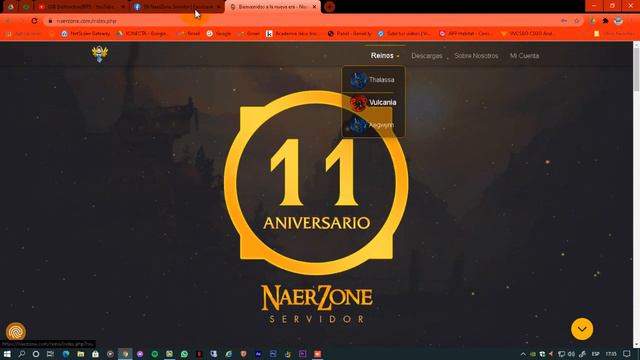The height and width of the screenshot is (360, 640).
Task: Open the Panel bookmark
Action: pos(349,33)
